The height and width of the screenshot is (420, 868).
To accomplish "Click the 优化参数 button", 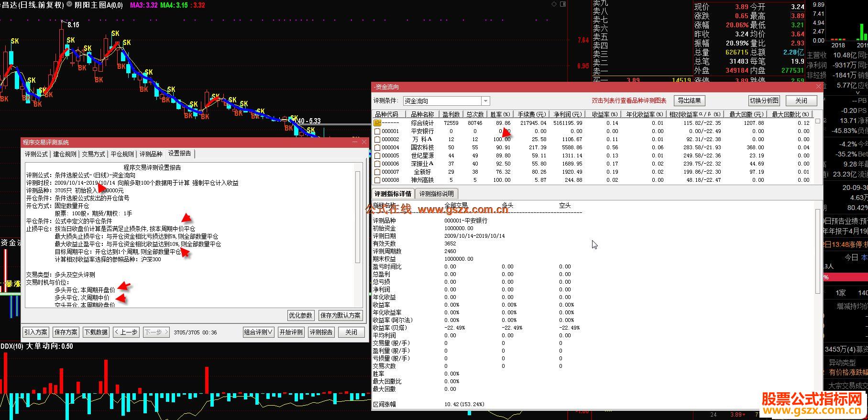I will [x=300, y=315].
